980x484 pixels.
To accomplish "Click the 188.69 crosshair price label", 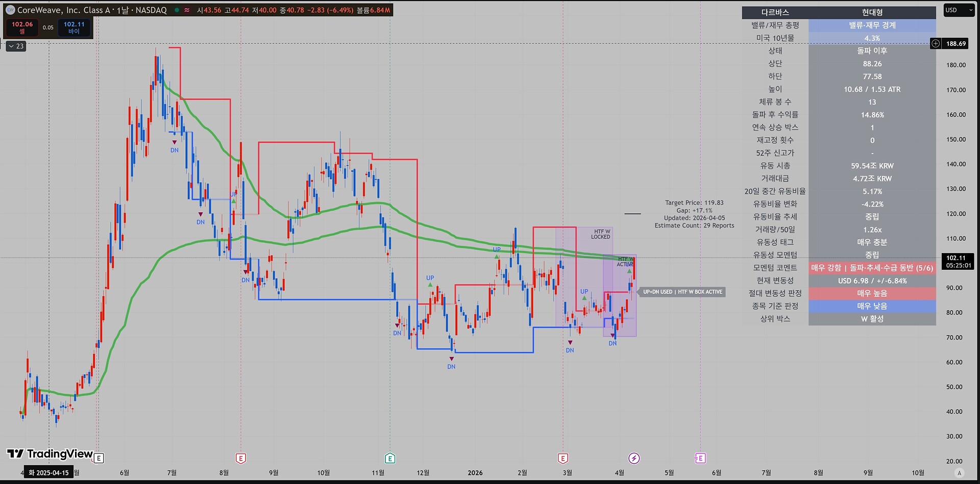I will pos(956,43).
